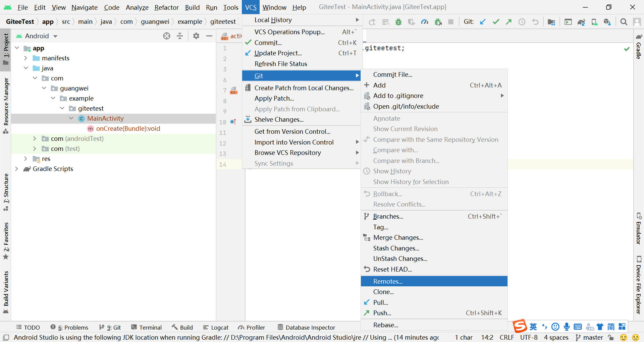
Task: Open the 6: Problems tool window
Action: point(69,328)
